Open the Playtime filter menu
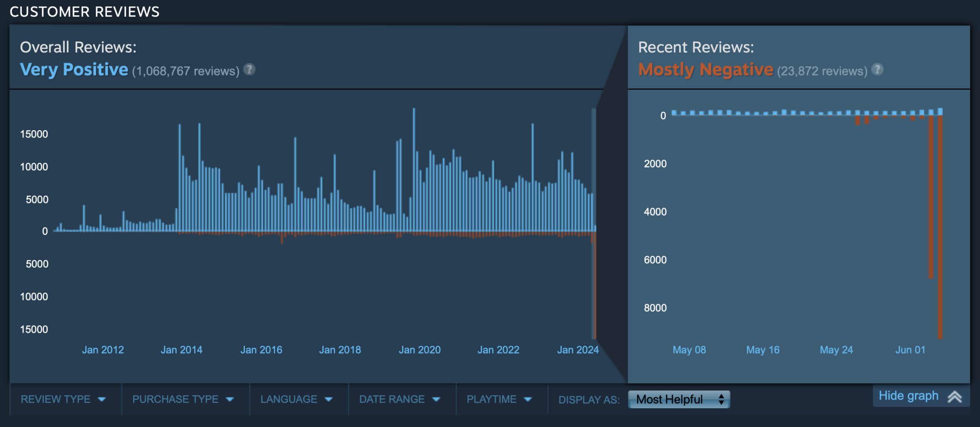 492,399
